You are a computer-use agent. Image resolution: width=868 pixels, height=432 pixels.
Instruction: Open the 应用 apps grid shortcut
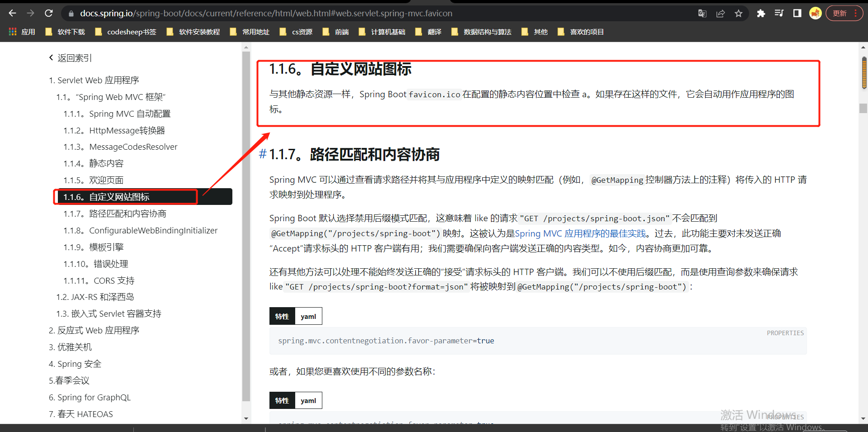coord(22,32)
